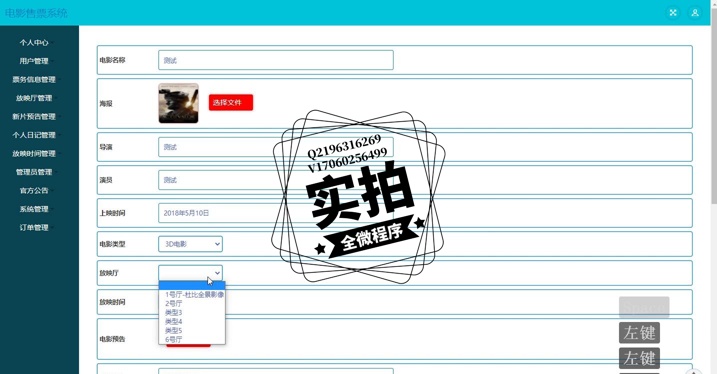Click the movie poster thumbnail

click(x=178, y=103)
